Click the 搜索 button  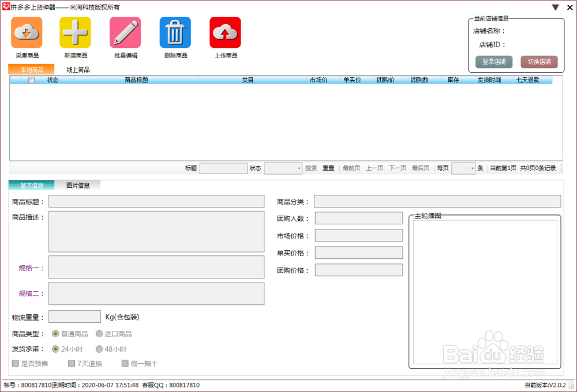pyautogui.click(x=311, y=168)
